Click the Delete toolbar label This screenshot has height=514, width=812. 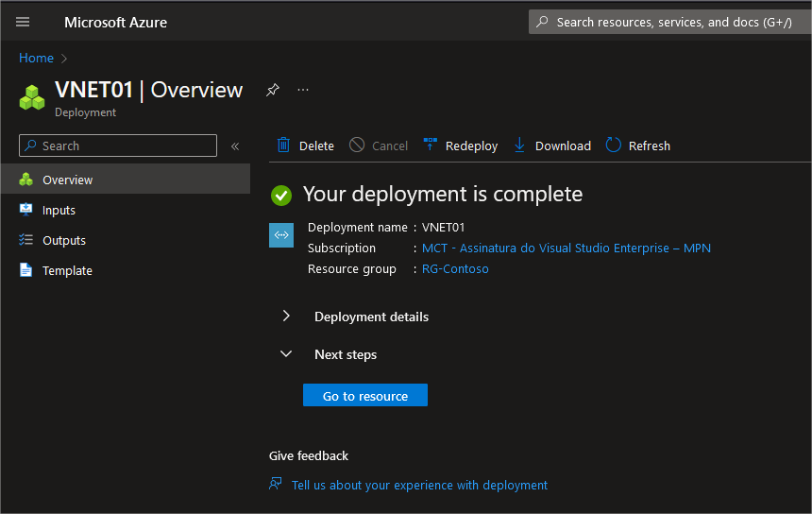[316, 146]
